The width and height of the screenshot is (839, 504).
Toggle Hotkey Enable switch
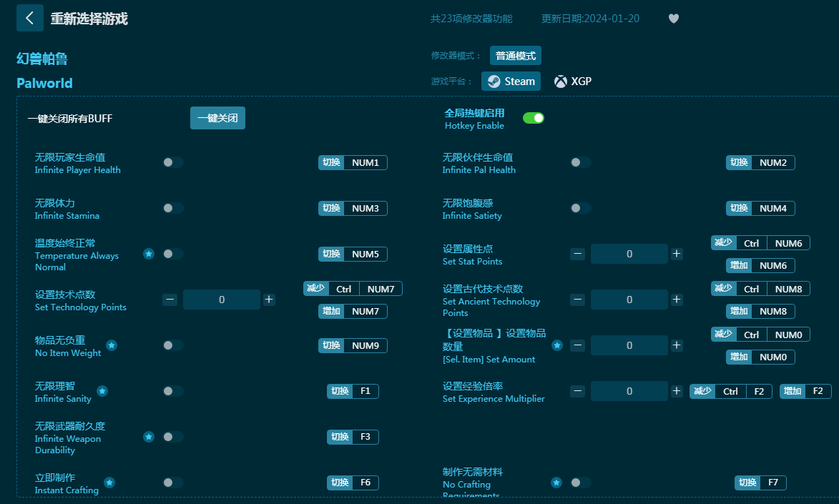pyautogui.click(x=534, y=118)
